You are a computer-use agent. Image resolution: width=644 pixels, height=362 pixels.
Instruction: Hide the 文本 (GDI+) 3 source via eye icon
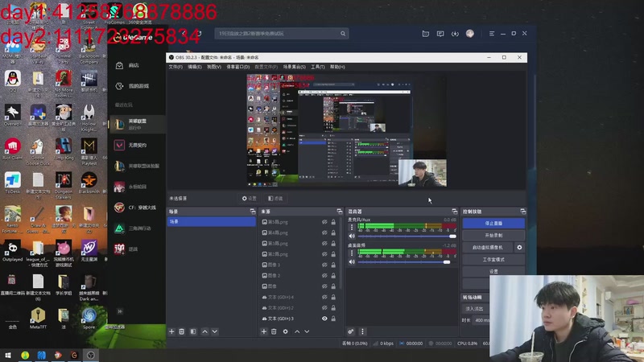click(324, 319)
